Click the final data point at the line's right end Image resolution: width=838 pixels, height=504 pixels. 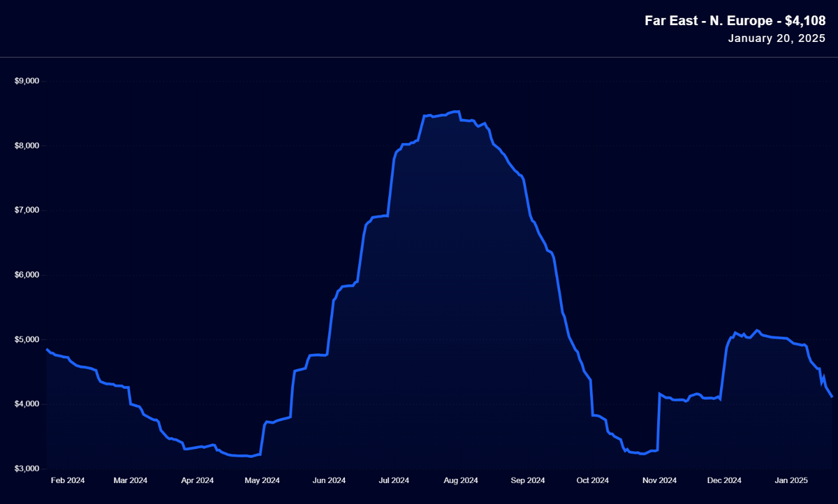(x=832, y=396)
